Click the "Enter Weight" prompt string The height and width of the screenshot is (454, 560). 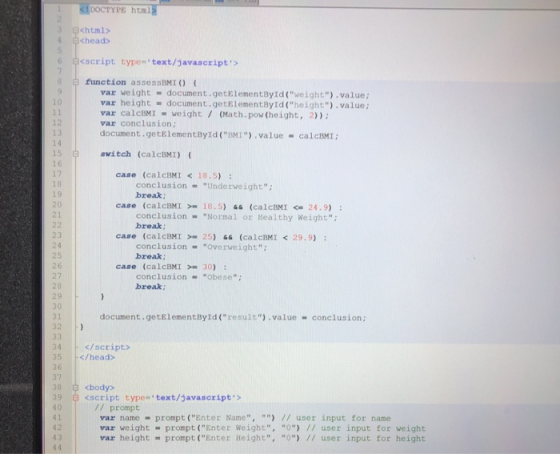click(x=235, y=428)
